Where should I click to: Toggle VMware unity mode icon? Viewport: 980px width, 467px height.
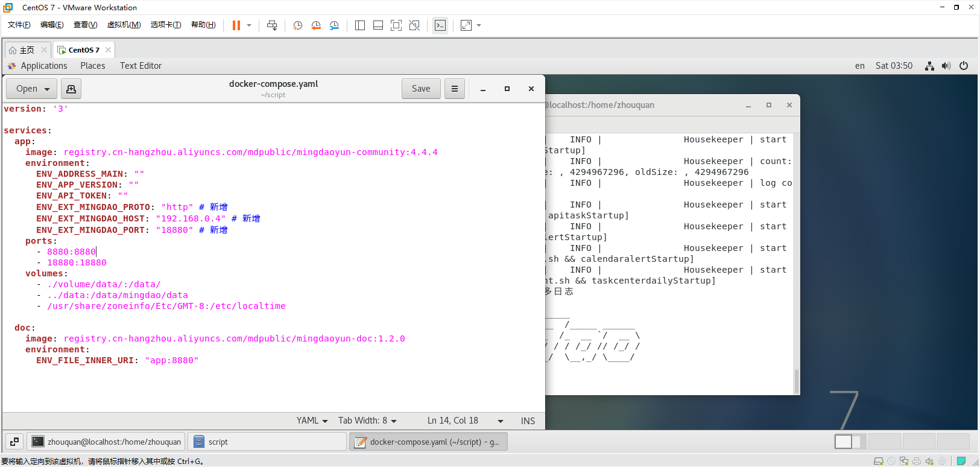click(414, 25)
